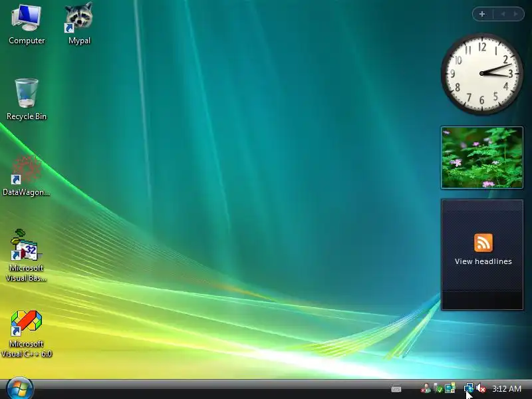Launch the Mypal raccoon shortcut

click(79, 24)
